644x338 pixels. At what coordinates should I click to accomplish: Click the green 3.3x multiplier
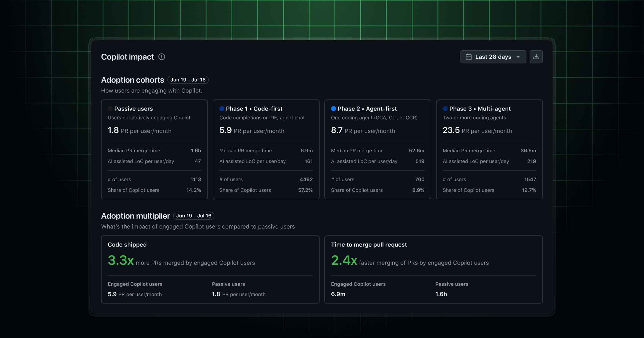[121, 260]
